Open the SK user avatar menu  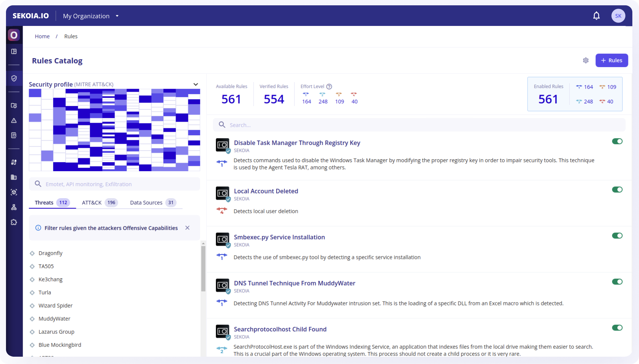pos(618,16)
